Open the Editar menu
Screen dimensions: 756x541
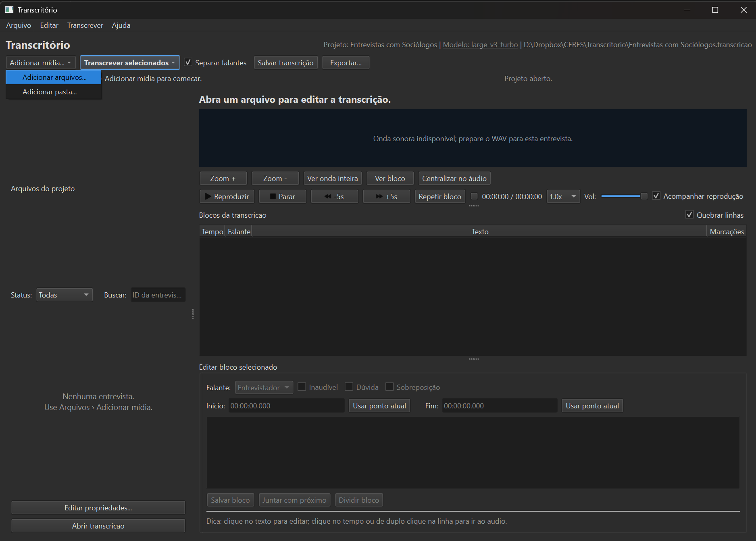49,25
